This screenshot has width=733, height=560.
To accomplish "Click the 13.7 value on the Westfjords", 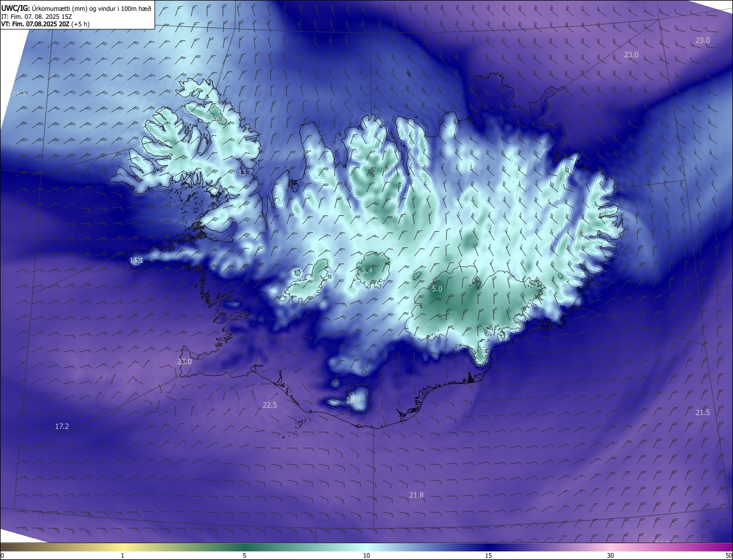I will (x=245, y=172).
